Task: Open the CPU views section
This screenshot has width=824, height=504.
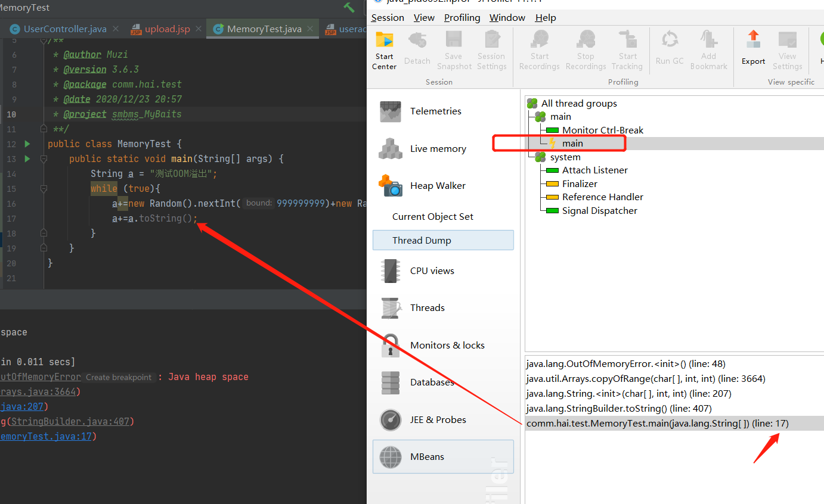Action: click(442, 270)
